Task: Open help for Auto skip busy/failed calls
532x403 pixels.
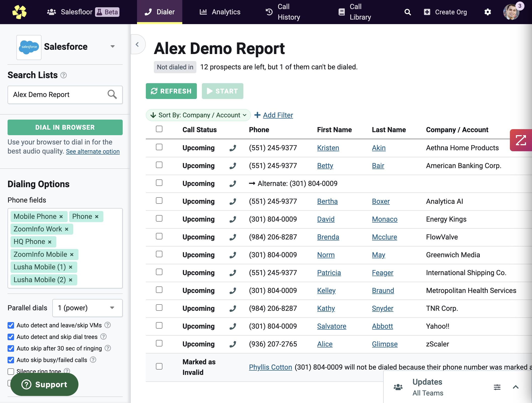Action: 93,360
